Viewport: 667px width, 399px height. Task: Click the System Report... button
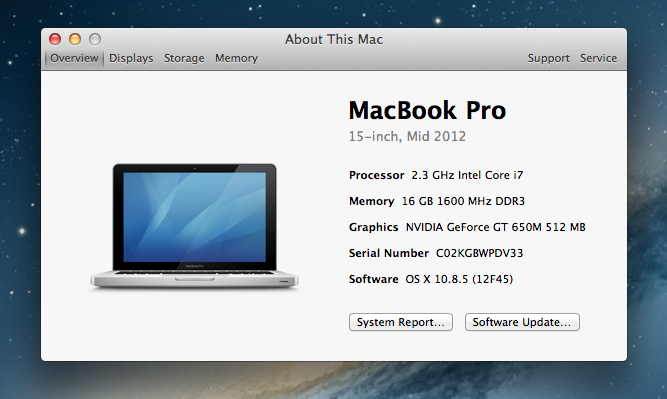(x=401, y=322)
